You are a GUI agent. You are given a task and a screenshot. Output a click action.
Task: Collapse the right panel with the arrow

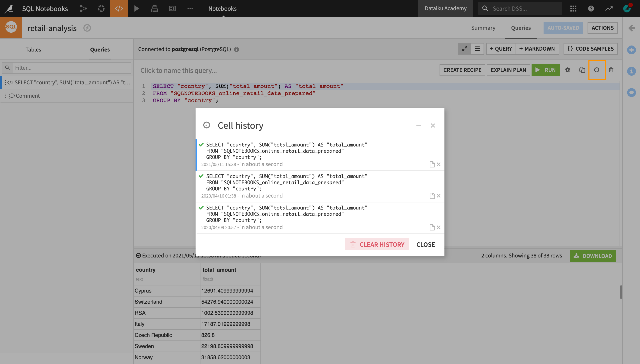[x=632, y=28]
